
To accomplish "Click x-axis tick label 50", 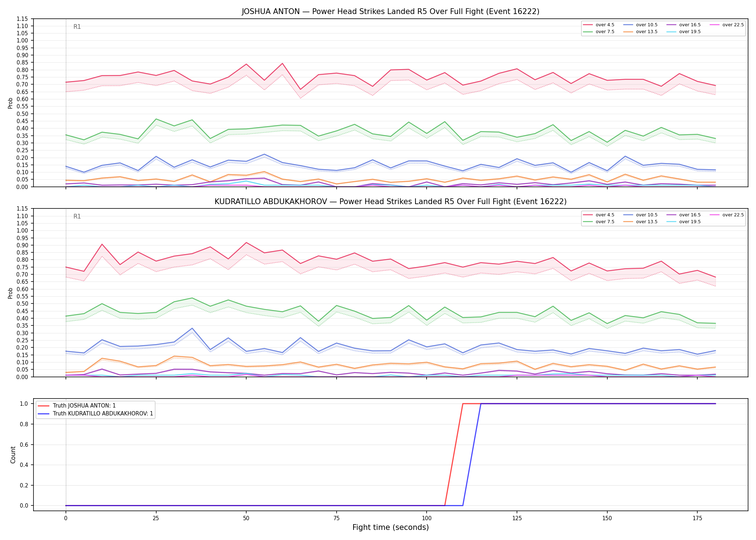I will tap(246, 518).
